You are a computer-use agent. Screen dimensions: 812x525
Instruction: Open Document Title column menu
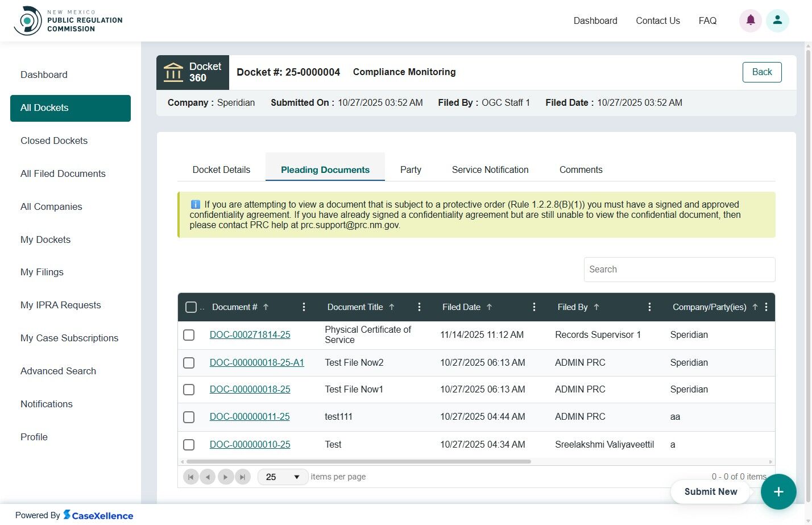[419, 307]
